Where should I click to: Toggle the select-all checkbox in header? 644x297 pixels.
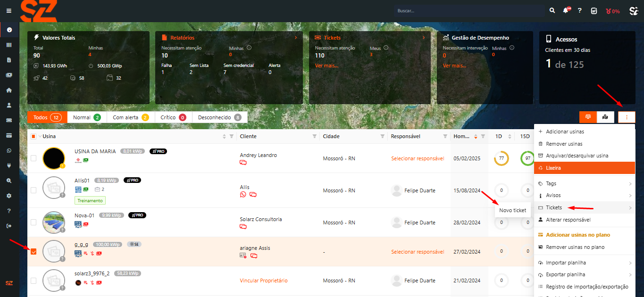click(x=33, y=136)
